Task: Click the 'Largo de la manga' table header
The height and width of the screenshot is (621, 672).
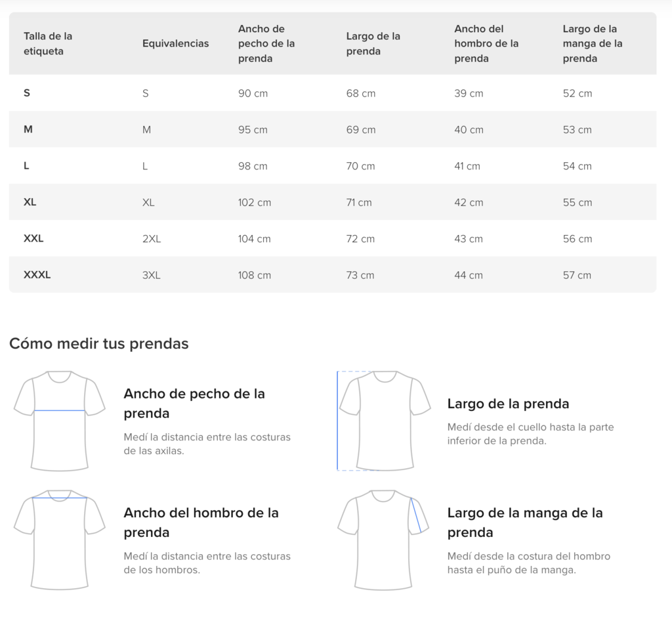Action: click(593, 43)
